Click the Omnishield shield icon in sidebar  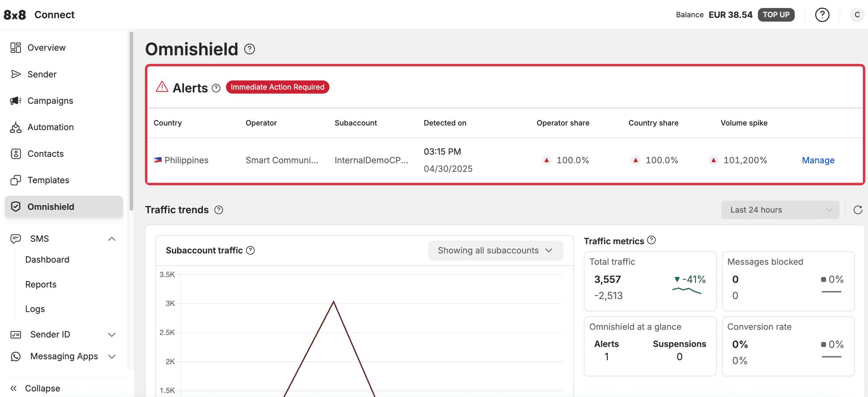click(16, 207)
